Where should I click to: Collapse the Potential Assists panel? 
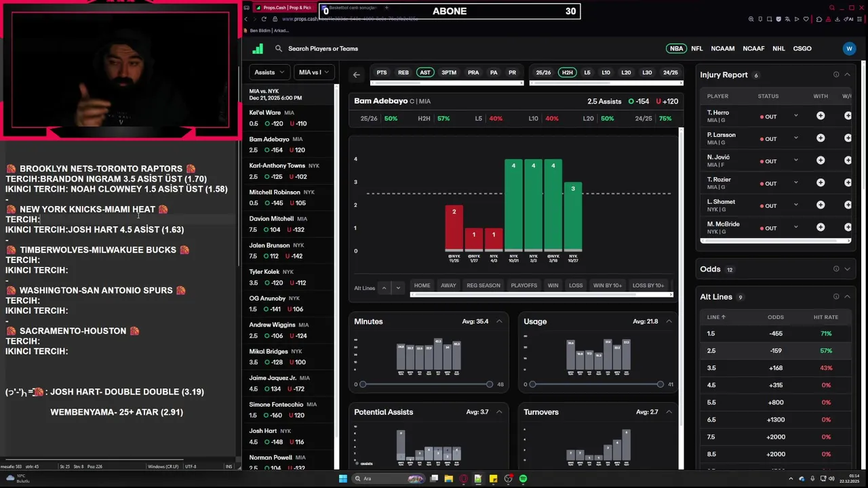tap(499, 412)
